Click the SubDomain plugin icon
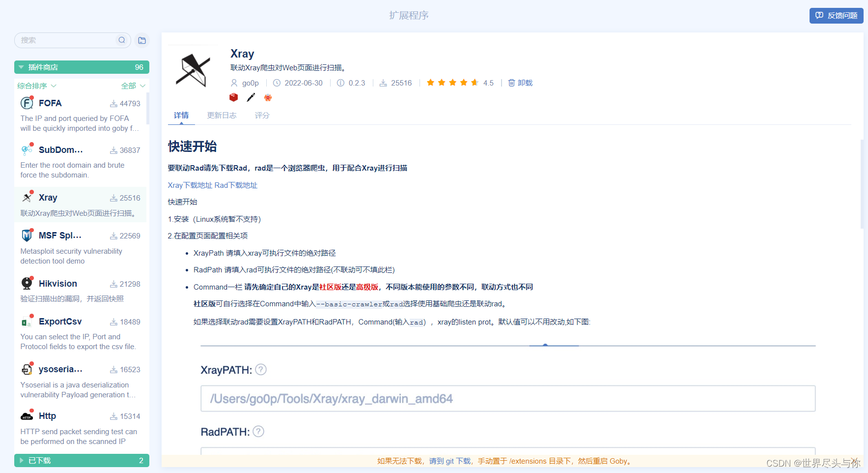The width and height of the screenshot is (868, 473). (x=27, y=149)
